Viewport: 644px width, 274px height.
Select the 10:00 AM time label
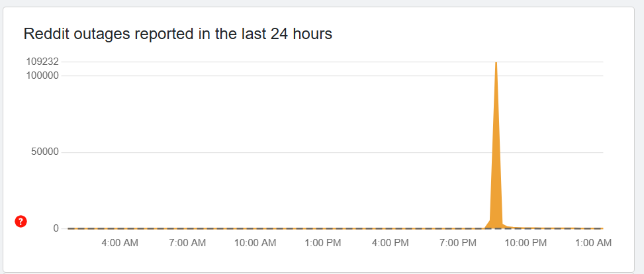pyautogui.click(x=255, y=243)
